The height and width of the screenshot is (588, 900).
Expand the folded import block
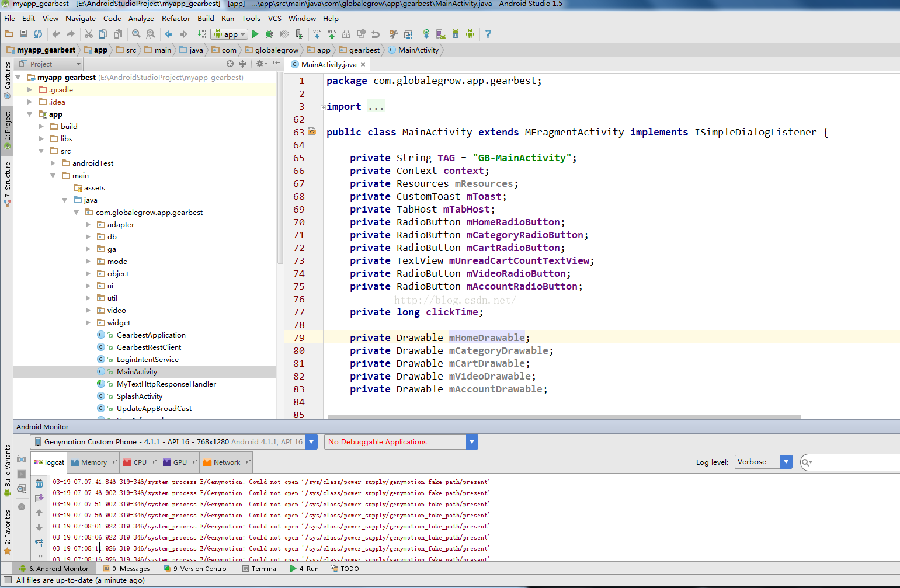323,107
